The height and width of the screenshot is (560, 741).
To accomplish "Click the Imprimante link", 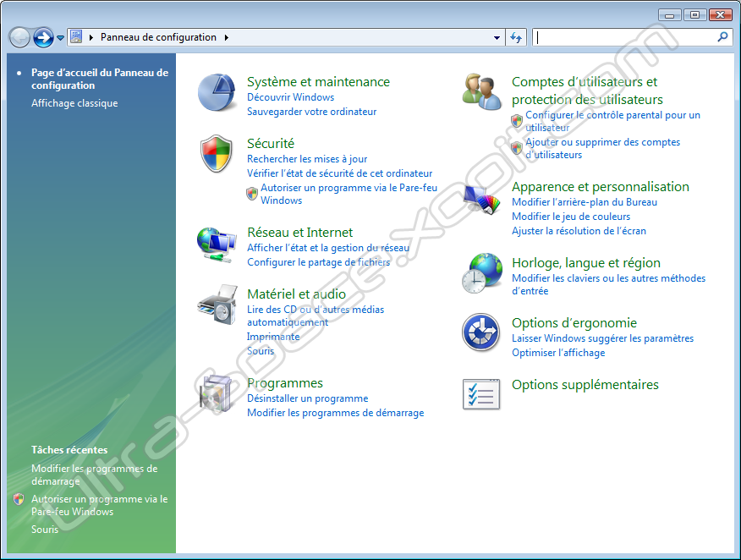I will click(x=273, y=337).
